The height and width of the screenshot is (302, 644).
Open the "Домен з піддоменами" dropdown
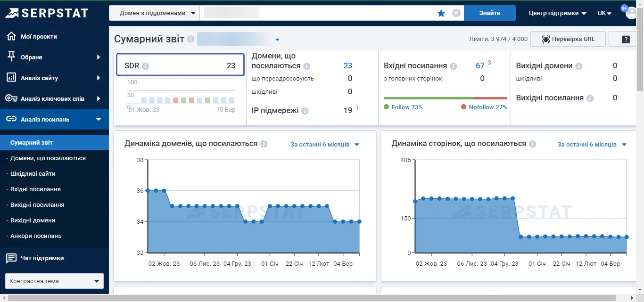click(154, 13)
